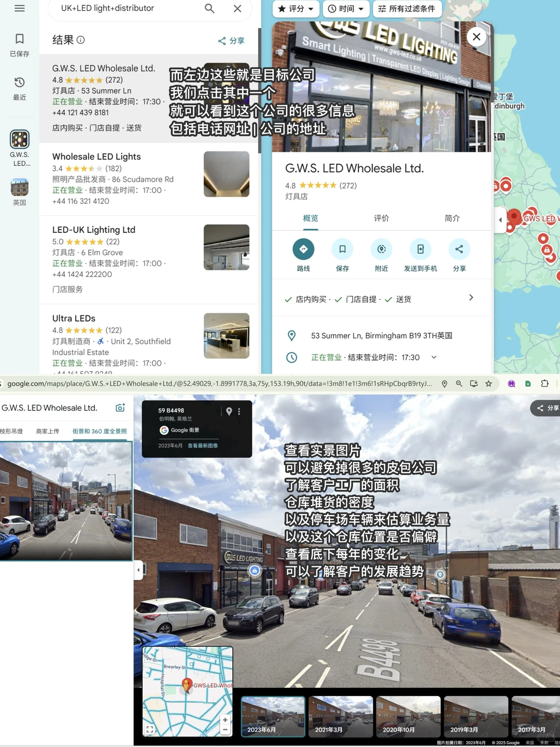This screenshot has width=560, height=747.
Task: Open 最近 recent history in sidebar
Action: [19, 88]
